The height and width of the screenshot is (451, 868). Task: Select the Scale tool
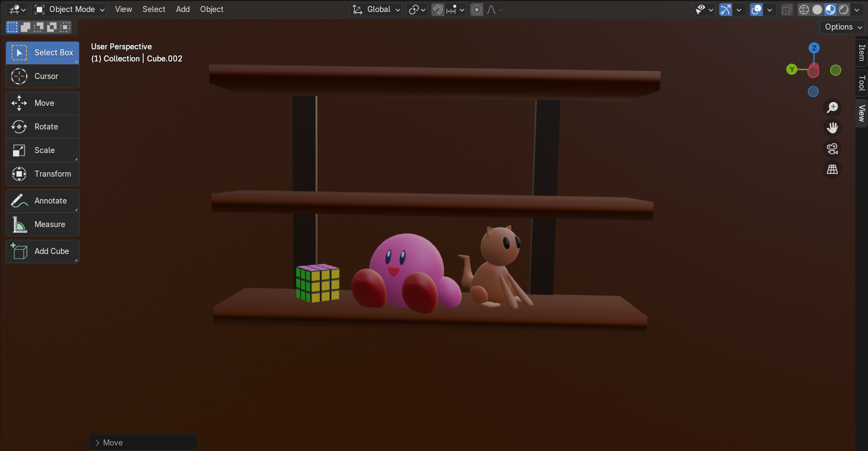[42, 150]
